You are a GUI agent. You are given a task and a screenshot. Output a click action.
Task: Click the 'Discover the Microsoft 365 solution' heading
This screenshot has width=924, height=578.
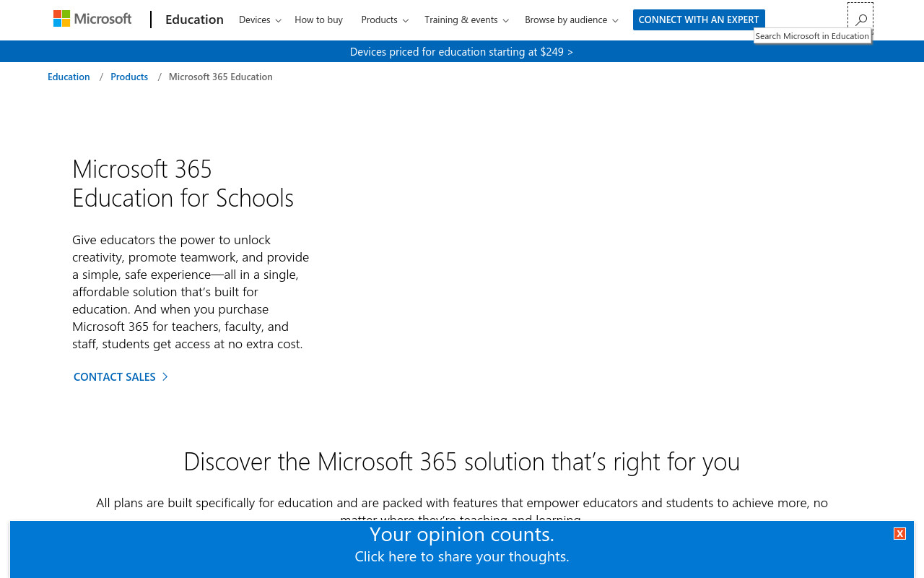point(462,461)
